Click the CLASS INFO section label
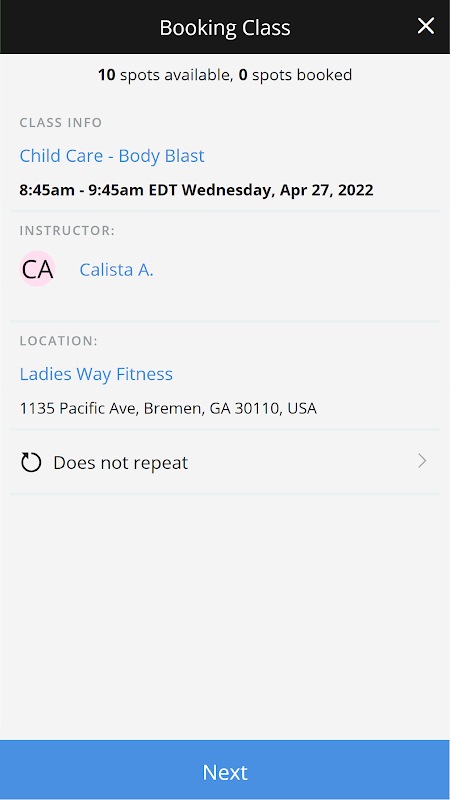This screenshot has height=800, width=450. point(61,122)
